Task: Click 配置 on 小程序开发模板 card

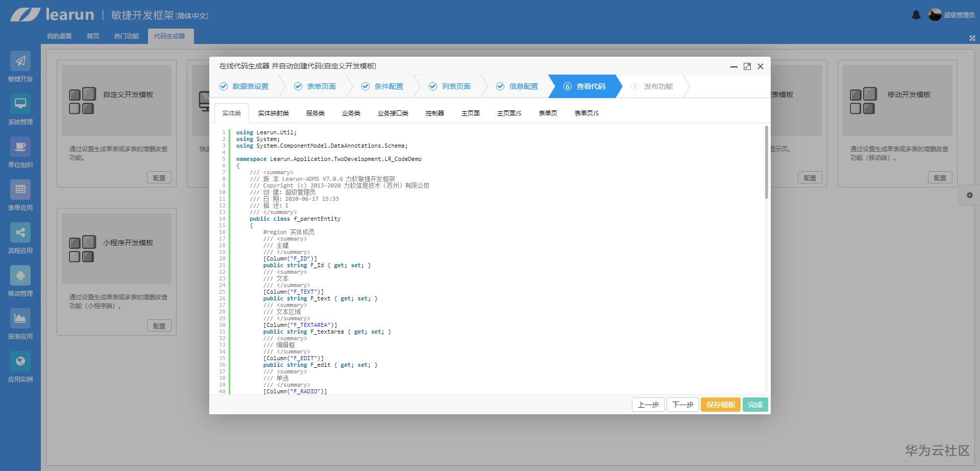Action: coord(159,326)
